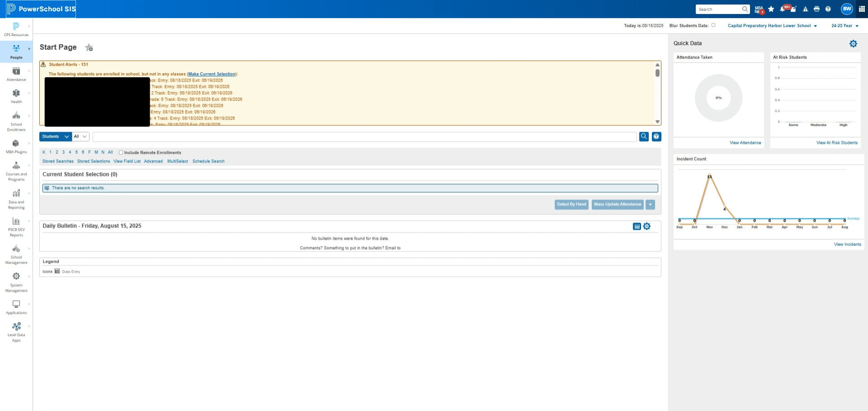Click the Select By Hand button
Image resolution: width=868 pixels, height=411 pixels.
pyautogui.click(x=571, y=205)
